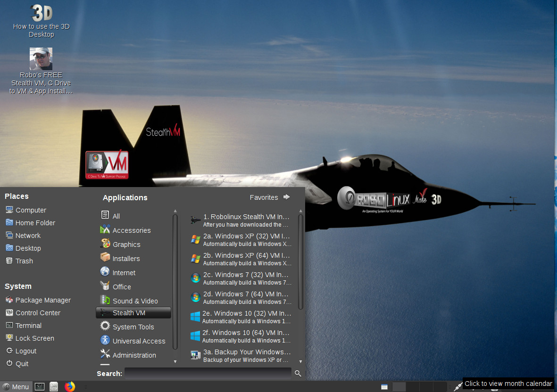
Task: Select the Administration category
Action: (x=133, y=355)
